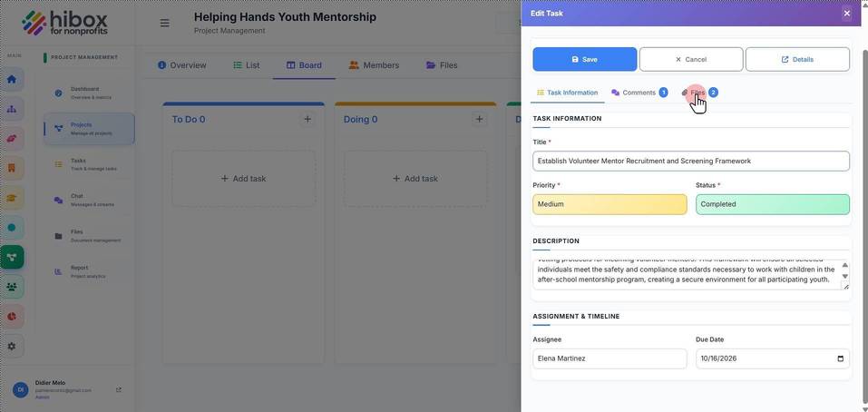Click the hamburger menu icon

164,24
